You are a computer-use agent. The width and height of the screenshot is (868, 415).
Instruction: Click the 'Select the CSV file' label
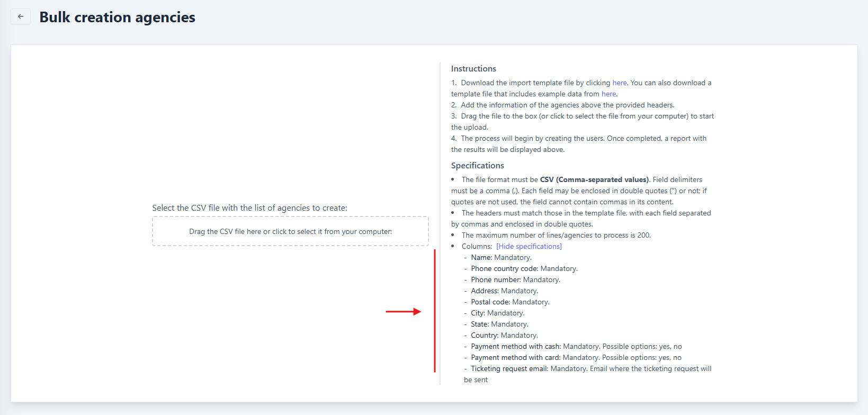pyautogui.click(x=249, y=208)
